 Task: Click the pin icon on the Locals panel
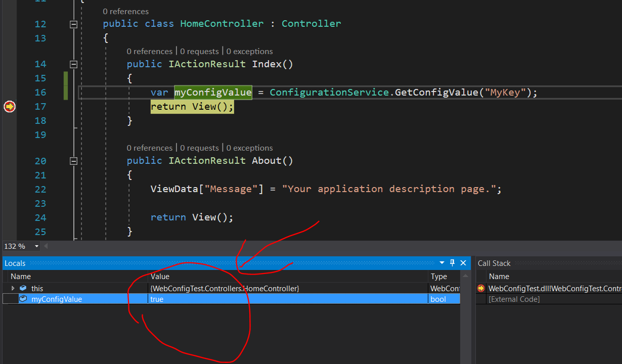coord(452,263)
